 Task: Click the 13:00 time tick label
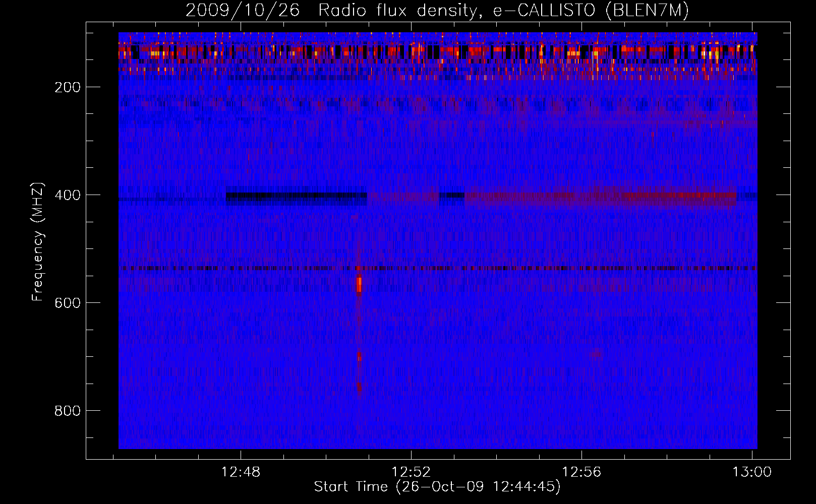coord(752,472)
